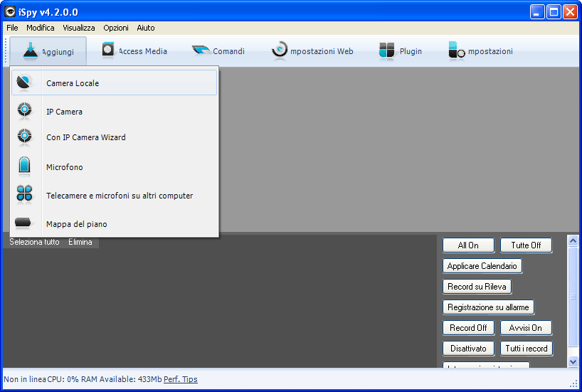Select the IP Camera icon
The image size is (582, 392).
(x=24, y=111)
